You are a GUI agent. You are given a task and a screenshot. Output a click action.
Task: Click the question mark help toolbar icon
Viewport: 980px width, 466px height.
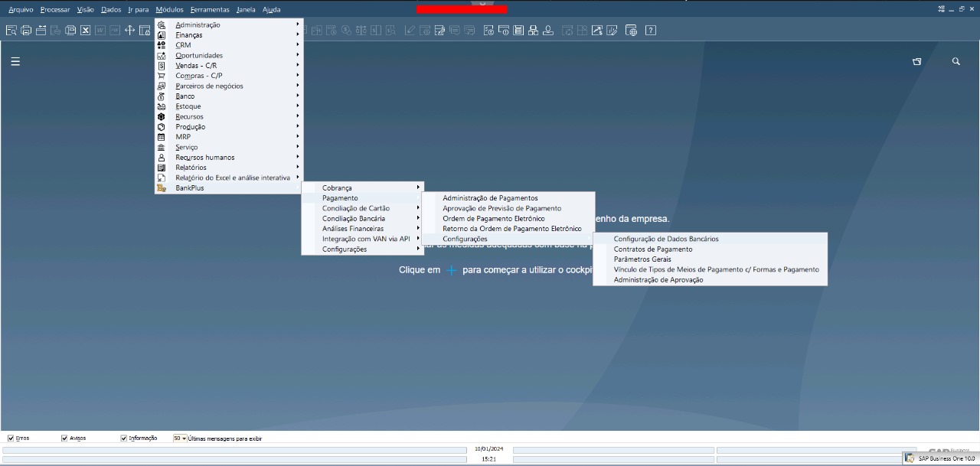(x=651, y=31)
